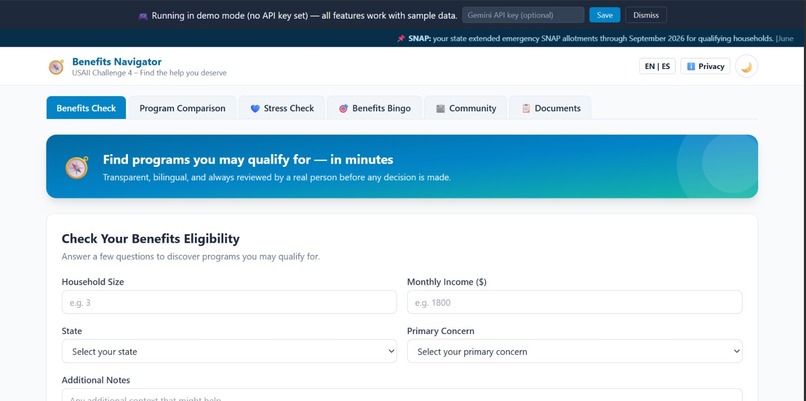Click the Check Your Benefits Eligibility heading
The width and height of the screenshot is (806, 401).
pos(151,239)
